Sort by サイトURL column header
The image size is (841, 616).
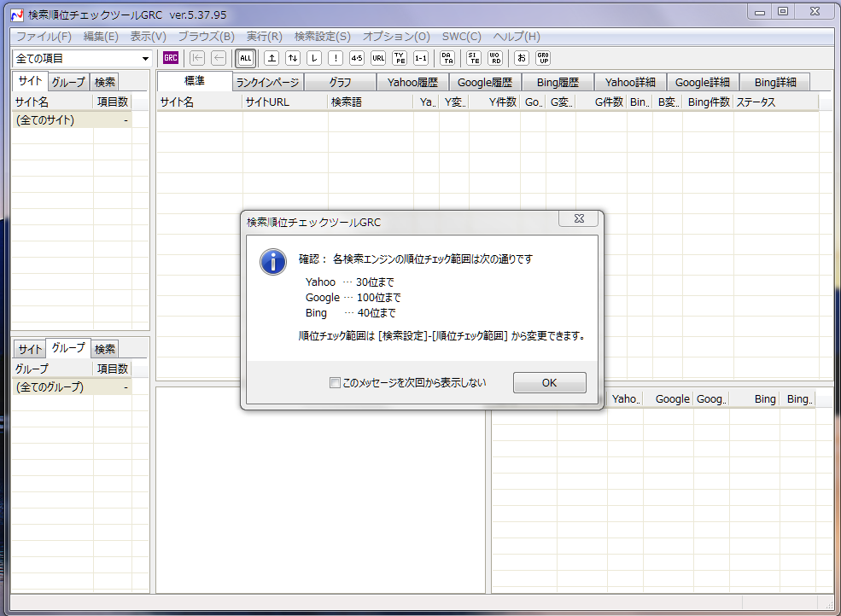point(285,102)
